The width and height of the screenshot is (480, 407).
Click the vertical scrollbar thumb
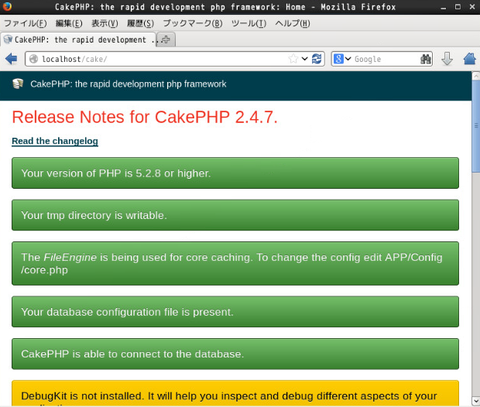tap(476, 126)
